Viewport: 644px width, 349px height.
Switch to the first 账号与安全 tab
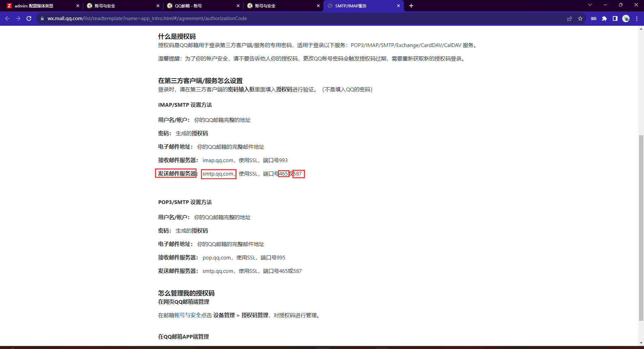pos(123,6)
